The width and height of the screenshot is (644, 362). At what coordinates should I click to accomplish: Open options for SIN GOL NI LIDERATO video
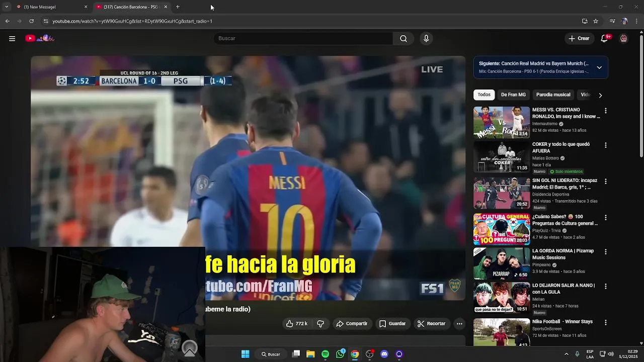click(606, 181)
